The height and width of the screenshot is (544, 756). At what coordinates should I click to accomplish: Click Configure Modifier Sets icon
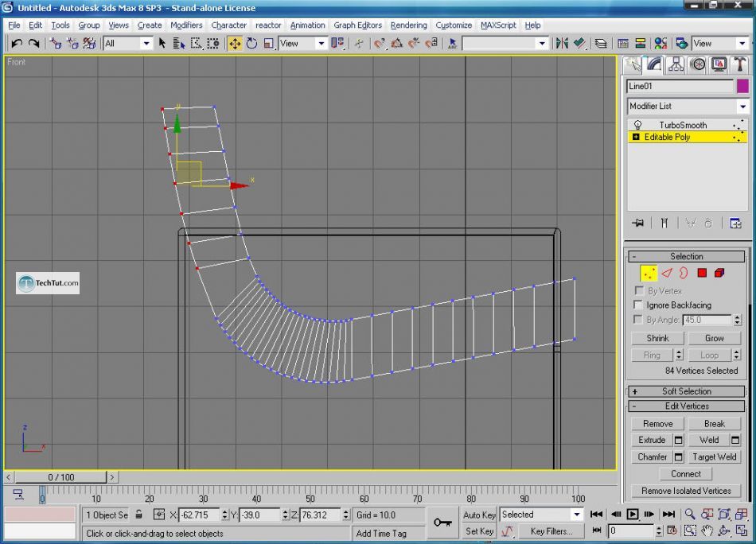pyautogui.click(x=735, y=223)
